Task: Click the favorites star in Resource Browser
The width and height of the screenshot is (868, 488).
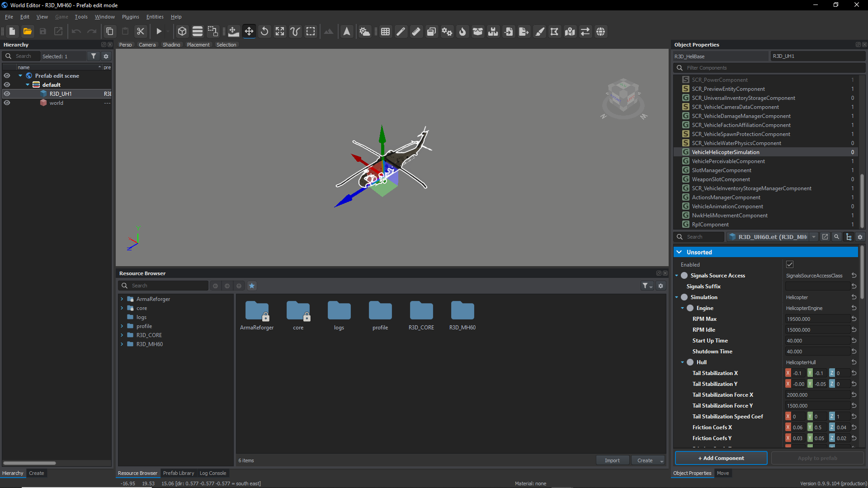Action: pyautogui.click(x=252, y=286)
